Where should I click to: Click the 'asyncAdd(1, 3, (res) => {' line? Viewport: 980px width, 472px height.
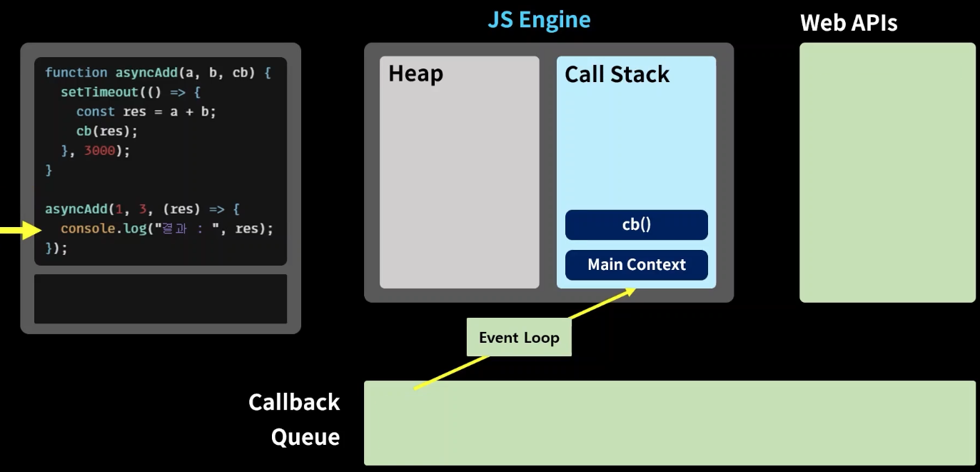(143, 209)
